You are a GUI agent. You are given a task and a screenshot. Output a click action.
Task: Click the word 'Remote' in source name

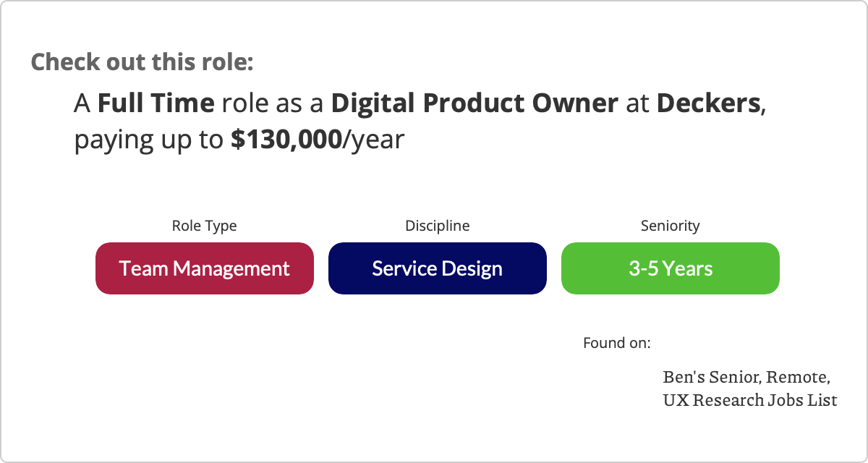pos(796,378)
